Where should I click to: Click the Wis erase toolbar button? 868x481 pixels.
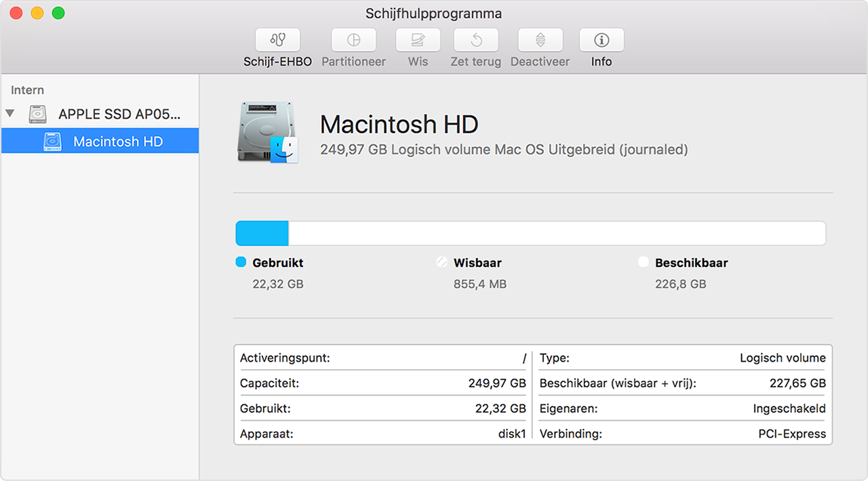418,40
